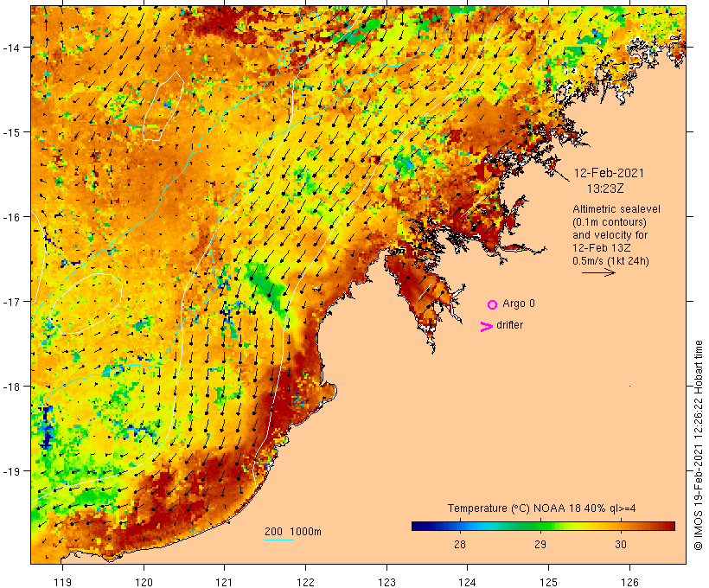Click the 0.5m/s velocity scale arrow
This screenshot has width=709, height=588.
(x=598, y=272)
